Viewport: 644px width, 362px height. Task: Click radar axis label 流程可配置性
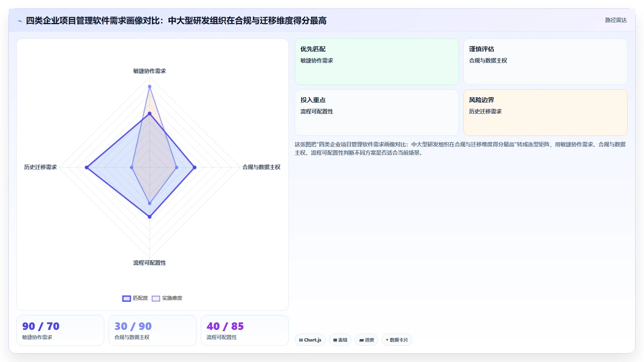point(149,263)
